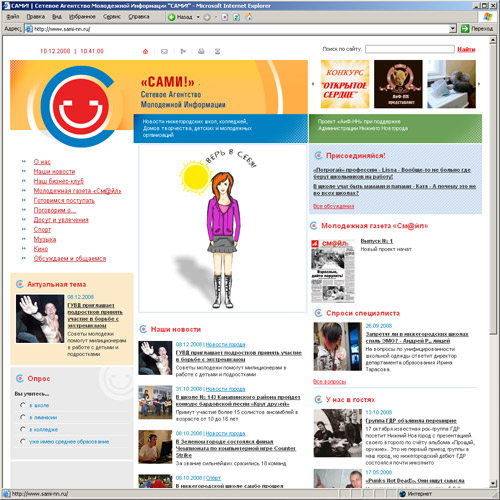The width and height of the screenshot is (500, 500).
Task: Click the red site home icon
Action: click(x=145, y=51)
